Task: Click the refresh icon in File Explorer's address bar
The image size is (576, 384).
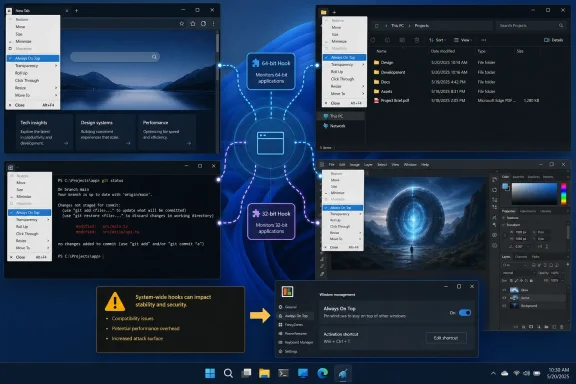Action: [377, 26]
